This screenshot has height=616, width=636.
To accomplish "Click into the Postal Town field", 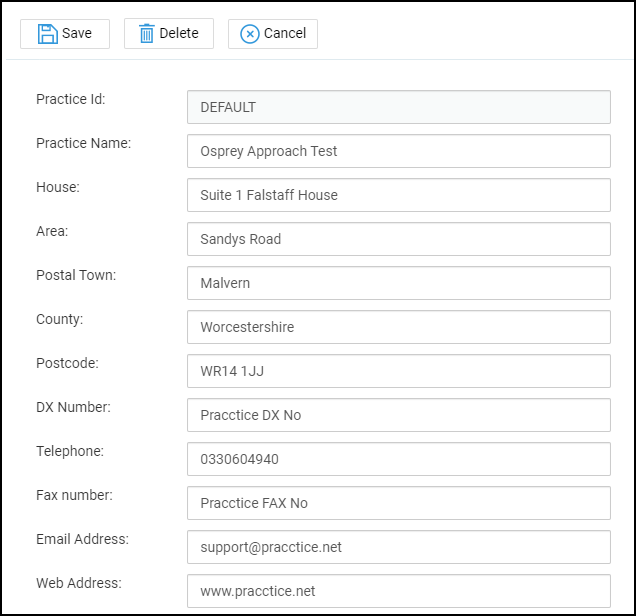I will coord(398,283).
